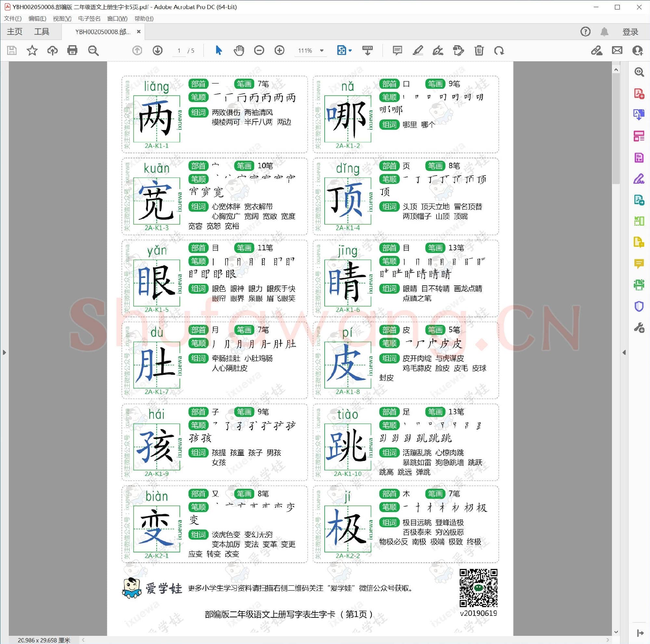
Task: Select the Highlight text tool
Action: (x=418, y=50)
